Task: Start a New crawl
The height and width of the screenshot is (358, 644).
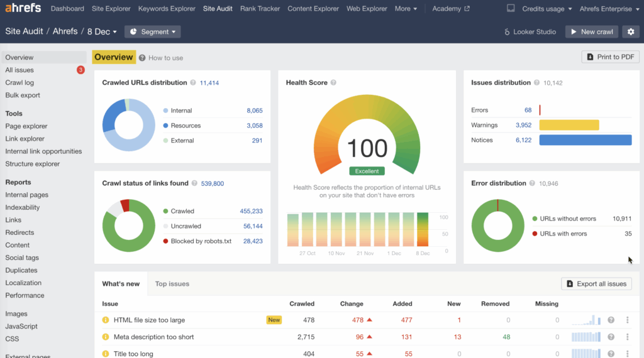Action: [591, 31]
